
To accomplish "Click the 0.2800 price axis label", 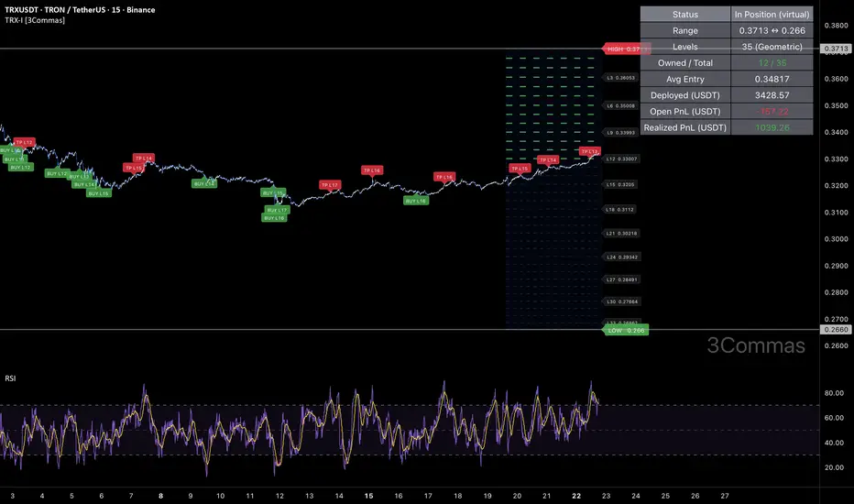I will coord(836,292).
